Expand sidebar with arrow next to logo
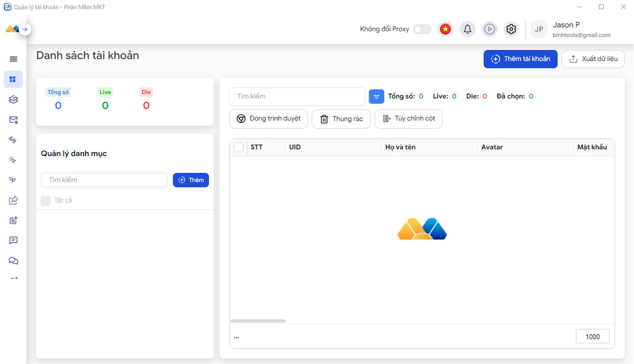 (x=25, y=29)
